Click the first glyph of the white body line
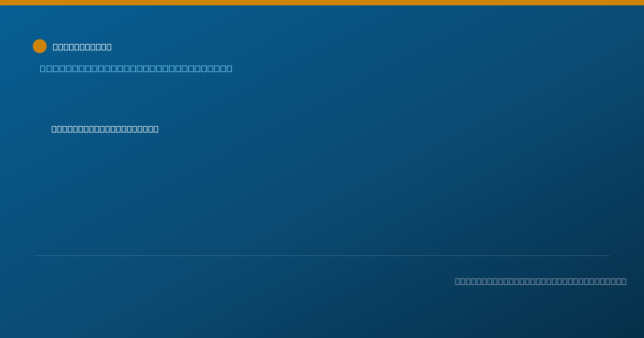 coord(54,129)
